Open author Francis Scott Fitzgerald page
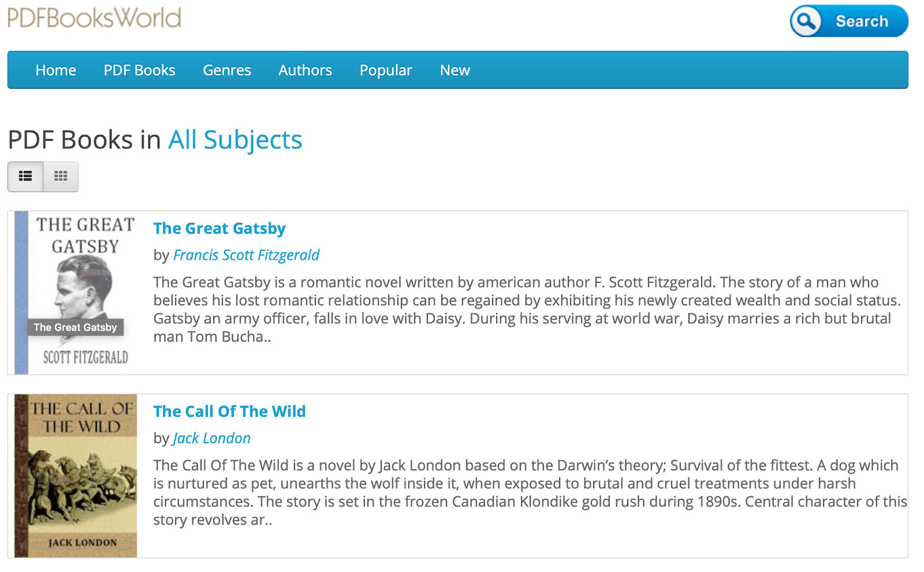This screenshot has height=572, width=924. coord(246,255)
